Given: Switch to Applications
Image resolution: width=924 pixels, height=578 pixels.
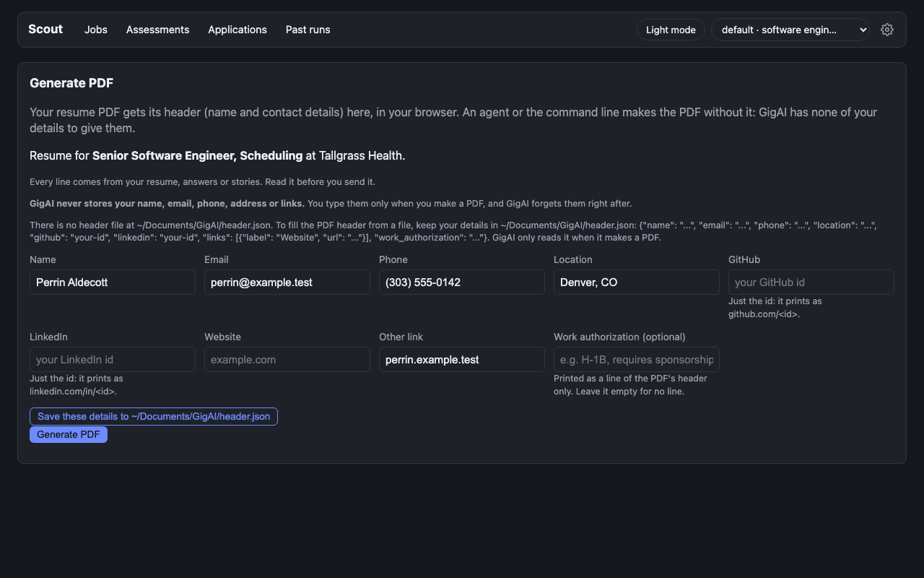Looking at the screenshot, I should [237, 30].
